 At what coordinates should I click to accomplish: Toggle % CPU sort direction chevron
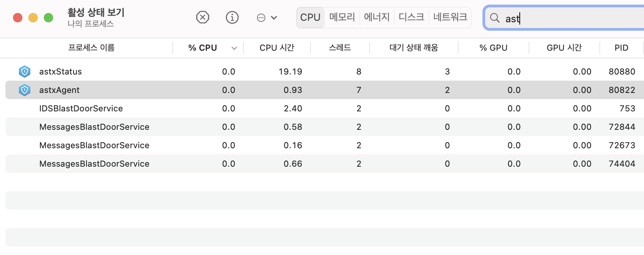(x=234, y=48)
